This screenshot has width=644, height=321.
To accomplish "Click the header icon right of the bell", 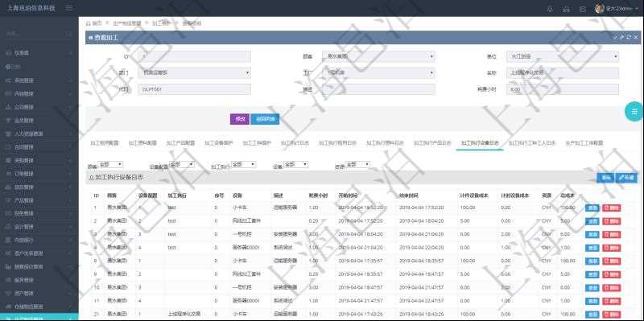I will point(567,9).
